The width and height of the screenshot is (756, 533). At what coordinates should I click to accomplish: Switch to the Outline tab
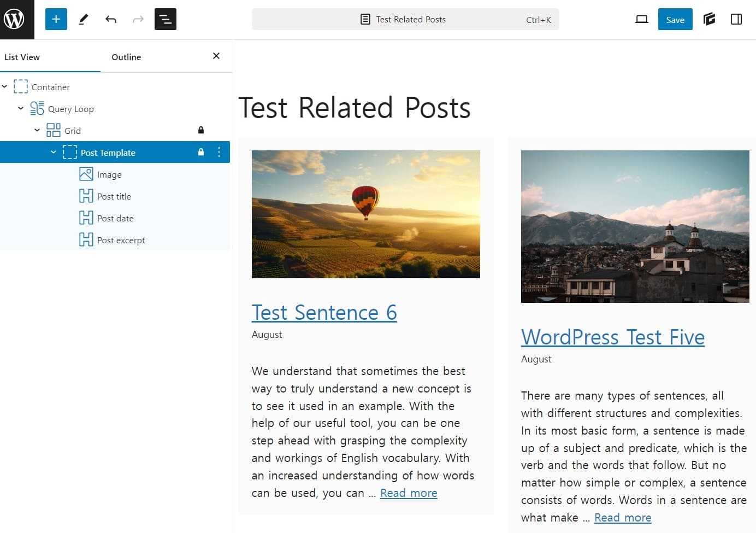click(126, 57)
